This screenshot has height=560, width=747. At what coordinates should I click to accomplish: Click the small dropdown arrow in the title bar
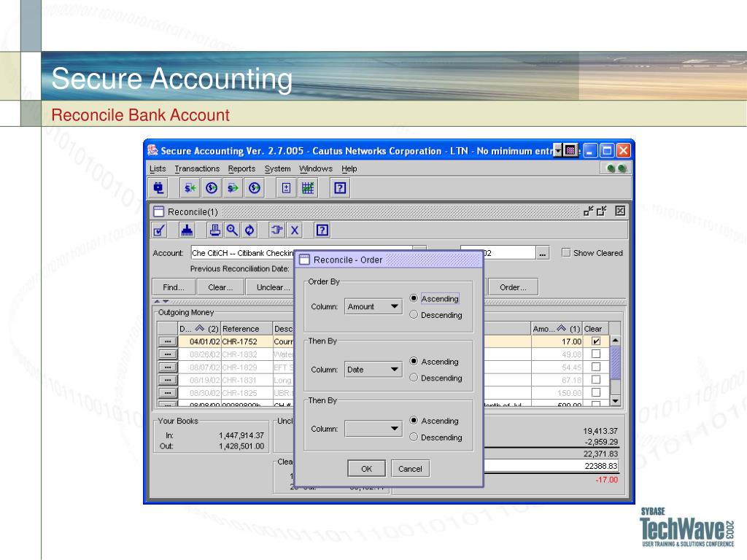click(x=558, y=151)
